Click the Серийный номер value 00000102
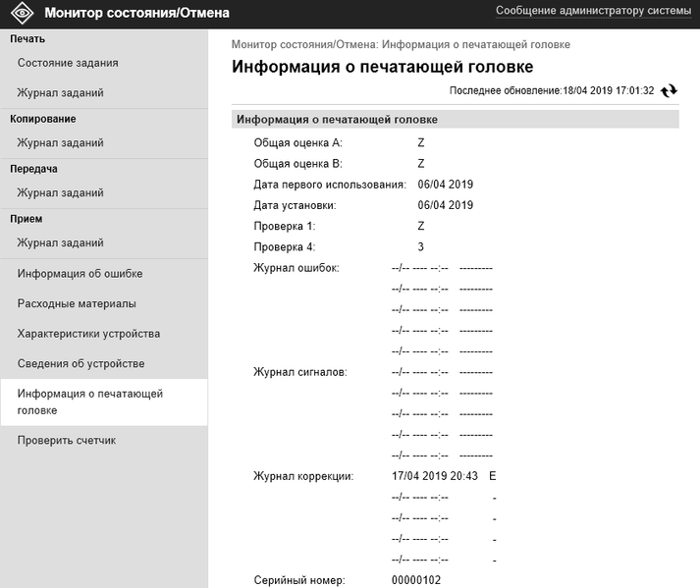The height and width of the screenshot is (588, 700). click(416, 580)
